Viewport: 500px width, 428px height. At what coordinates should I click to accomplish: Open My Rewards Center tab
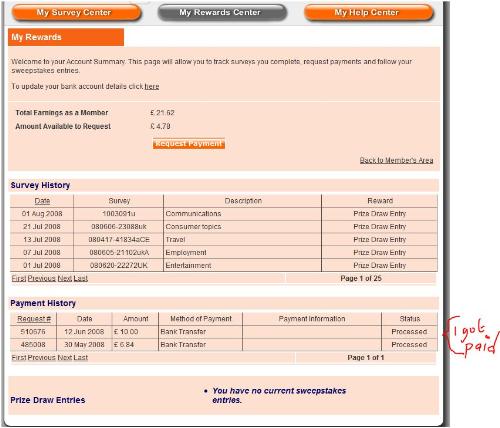[x=222, y=13]
